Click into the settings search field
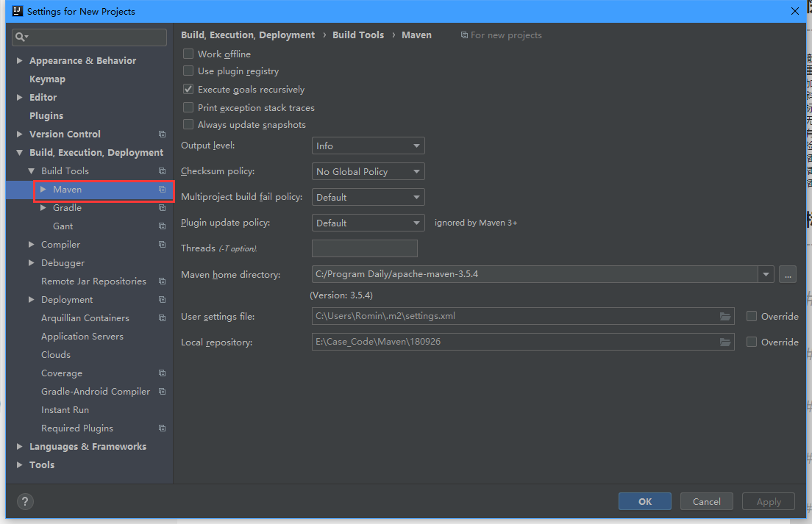Screen dimensions: 812x524 tap(89, 37)
